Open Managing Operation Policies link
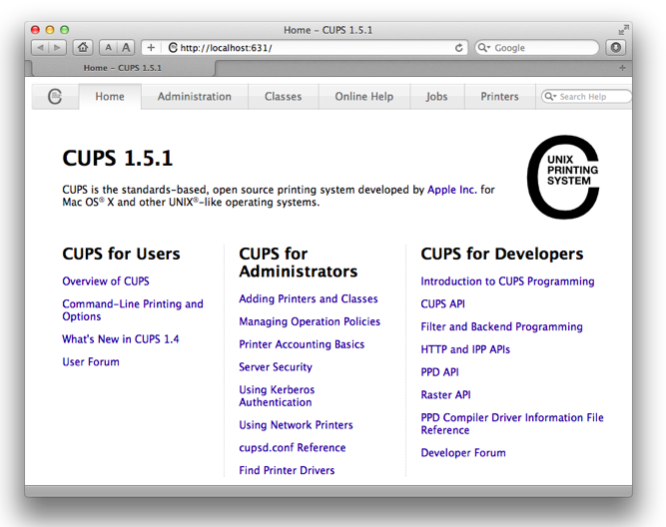666x527 pixels. pos(310,321)
